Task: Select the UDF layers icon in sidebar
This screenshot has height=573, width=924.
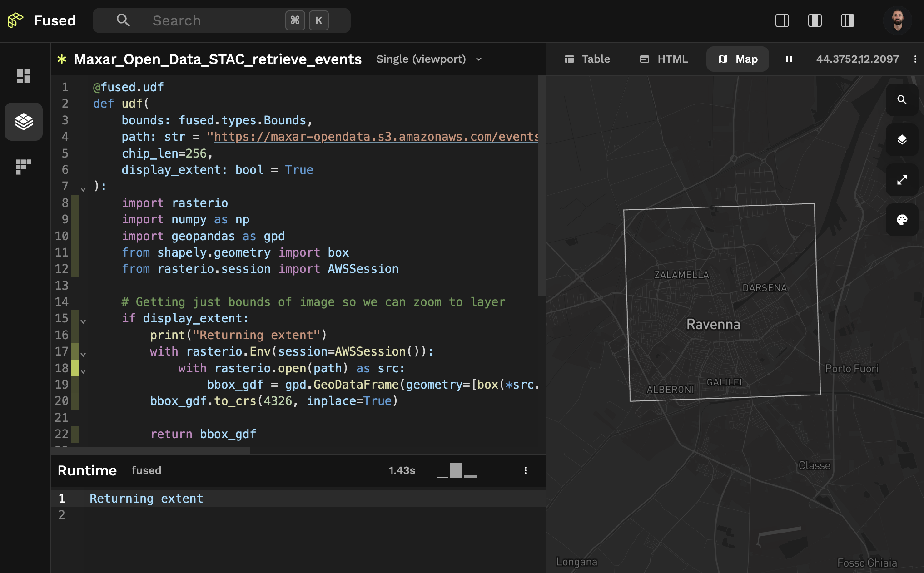Action: [23, 122]
